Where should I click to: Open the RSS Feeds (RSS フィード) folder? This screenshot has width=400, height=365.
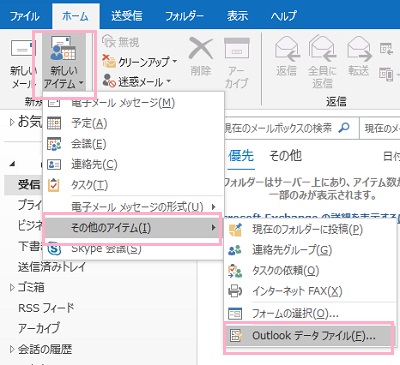tap(46, 308)
